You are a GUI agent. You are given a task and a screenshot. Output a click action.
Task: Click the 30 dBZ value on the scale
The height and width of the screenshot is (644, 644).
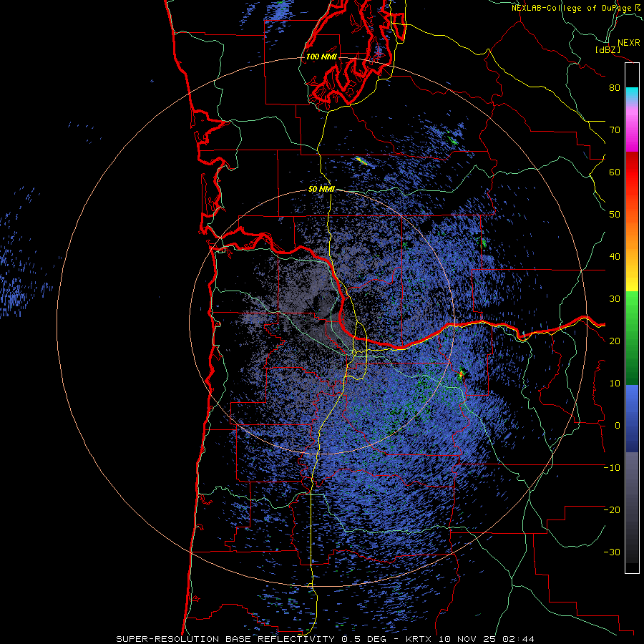615,299
